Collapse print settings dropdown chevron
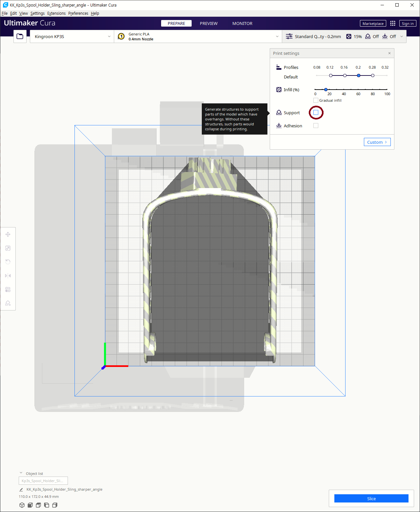This screenshot has width=420, height=512. tap(402, 36)
